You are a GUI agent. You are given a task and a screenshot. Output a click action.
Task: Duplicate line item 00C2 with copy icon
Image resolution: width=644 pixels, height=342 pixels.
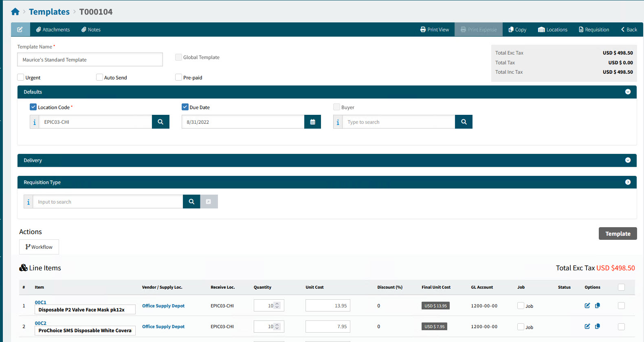(598, 327)
